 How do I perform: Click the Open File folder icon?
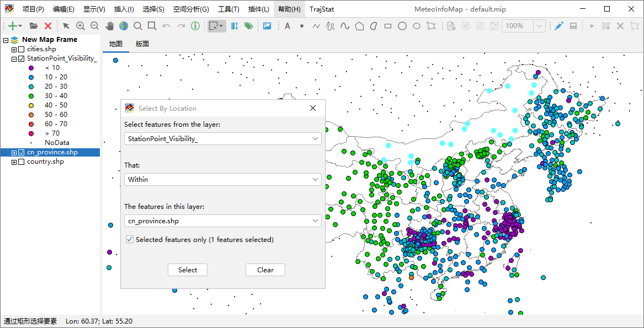(34, 26)
